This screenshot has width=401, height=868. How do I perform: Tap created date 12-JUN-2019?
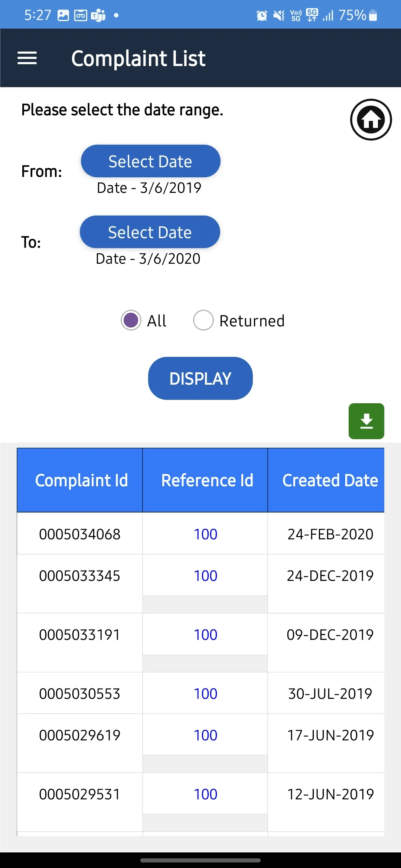coord(330,794)
